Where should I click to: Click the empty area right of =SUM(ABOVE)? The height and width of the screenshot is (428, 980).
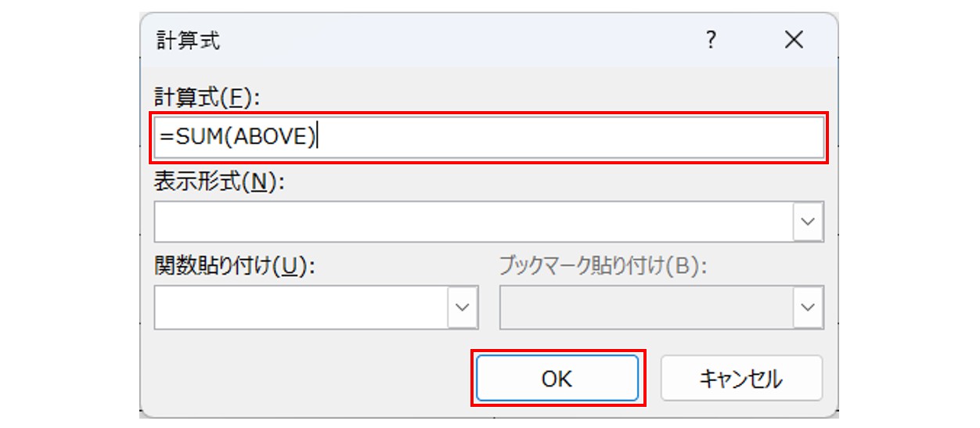564,138
